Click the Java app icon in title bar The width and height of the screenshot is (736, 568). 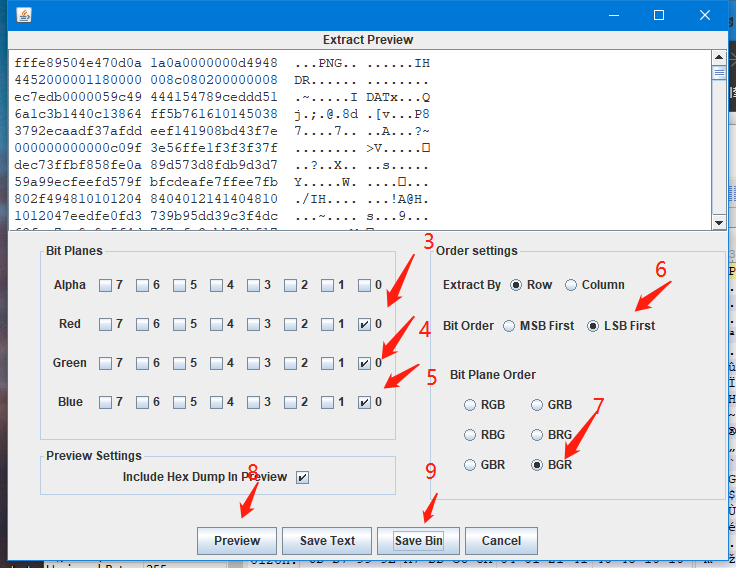23,15
